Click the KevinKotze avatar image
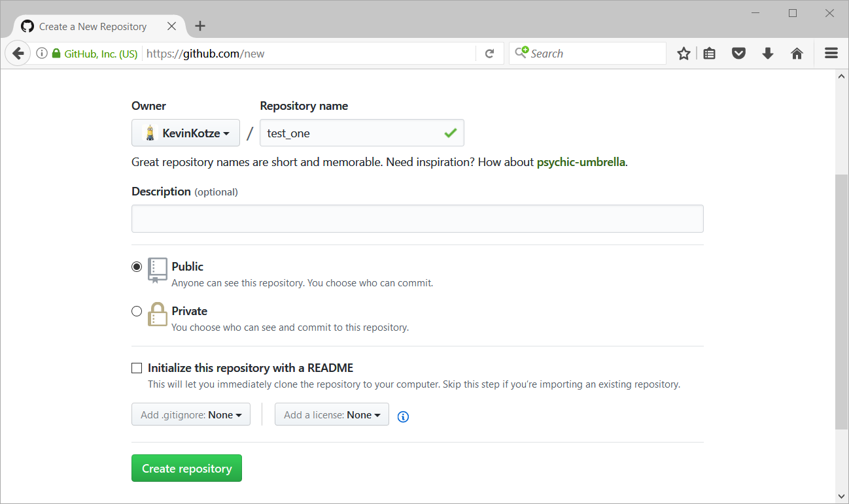 coord(150,133)
